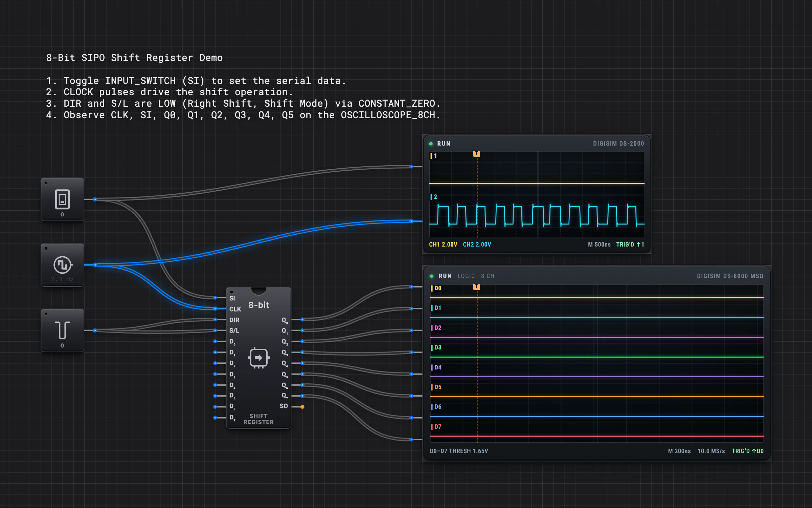Click the orange SO output pin
The height and width of the screenshot is (508, 812).
point(302,407)
